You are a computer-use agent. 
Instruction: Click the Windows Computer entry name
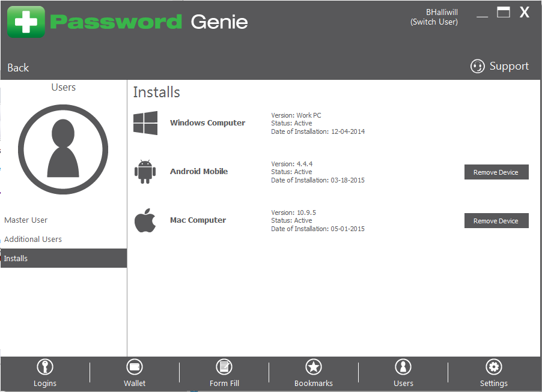coord(207,123)
